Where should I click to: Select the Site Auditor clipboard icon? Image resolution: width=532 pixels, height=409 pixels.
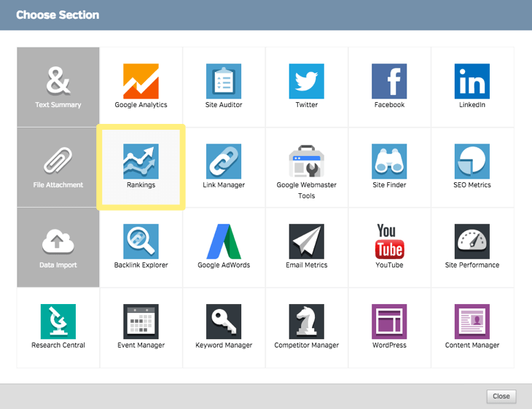(224, 81)
